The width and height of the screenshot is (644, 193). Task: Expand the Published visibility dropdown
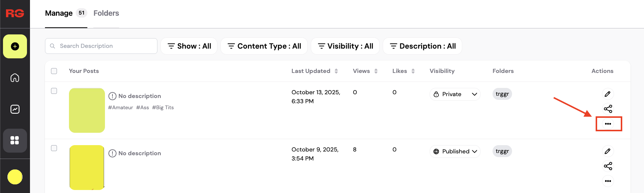tap(455, 151)
